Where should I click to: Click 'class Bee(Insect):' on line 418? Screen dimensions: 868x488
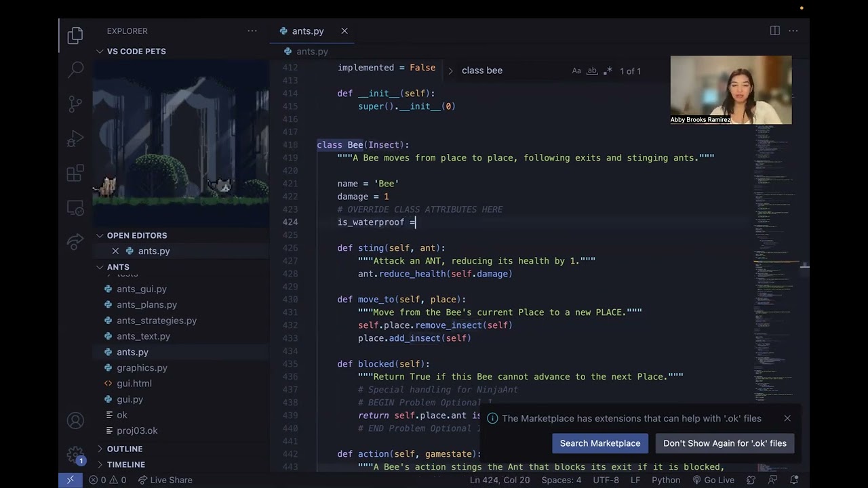pyautogui.click(x=363, y=145)
